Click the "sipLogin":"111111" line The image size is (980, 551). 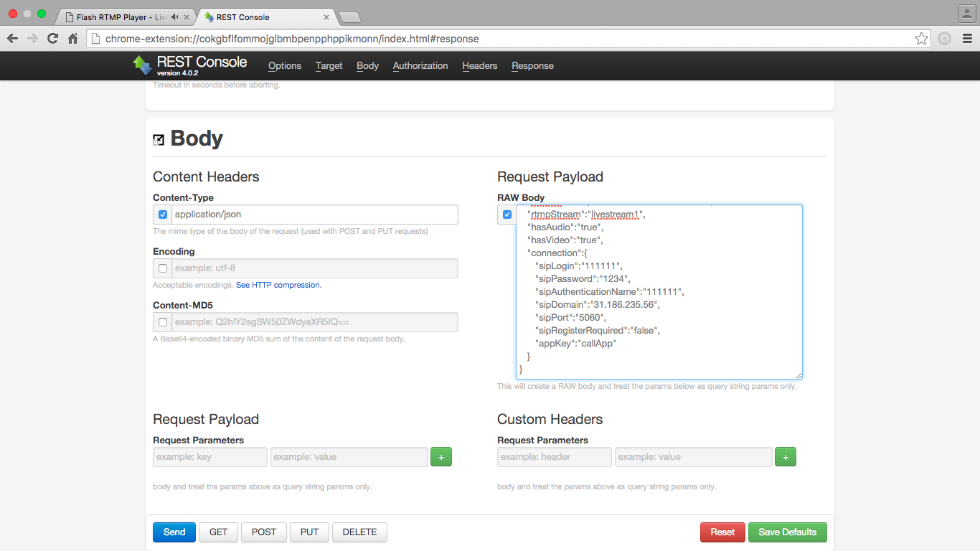[x=578, y=266]
